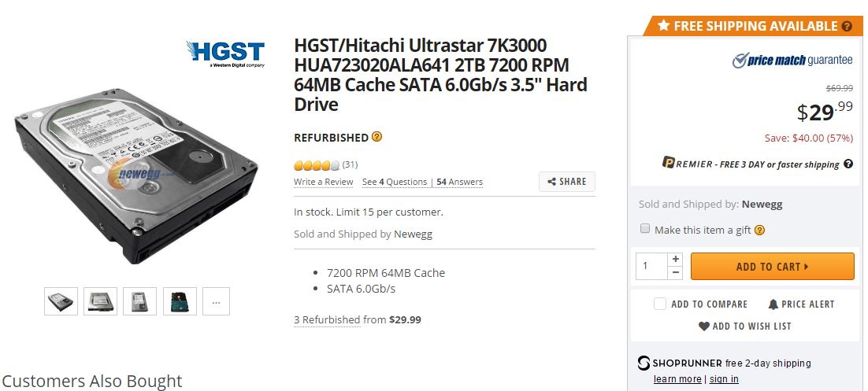Viewport: 868px width, 391px height.
Task: Select the circuit board thumbnail image
Action: [x=180, y=301]
